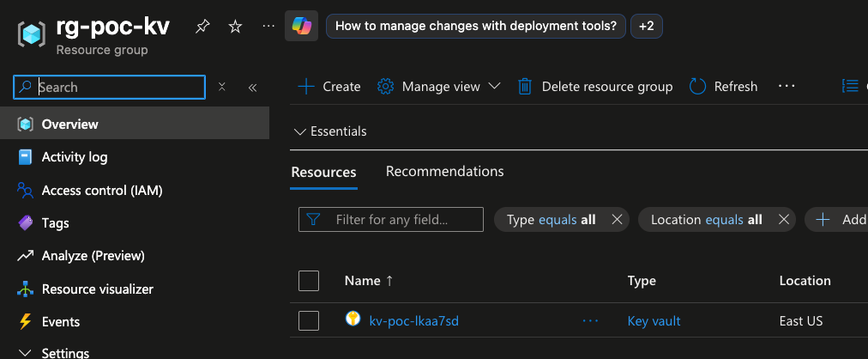Click the list view icon at toolbar end

850,86
